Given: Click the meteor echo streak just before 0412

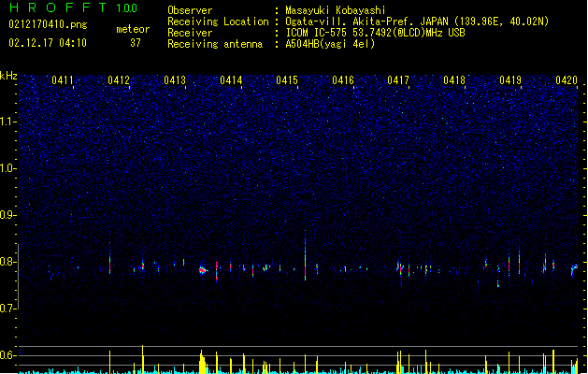Looking at the screenshot, I should point(110,259).
